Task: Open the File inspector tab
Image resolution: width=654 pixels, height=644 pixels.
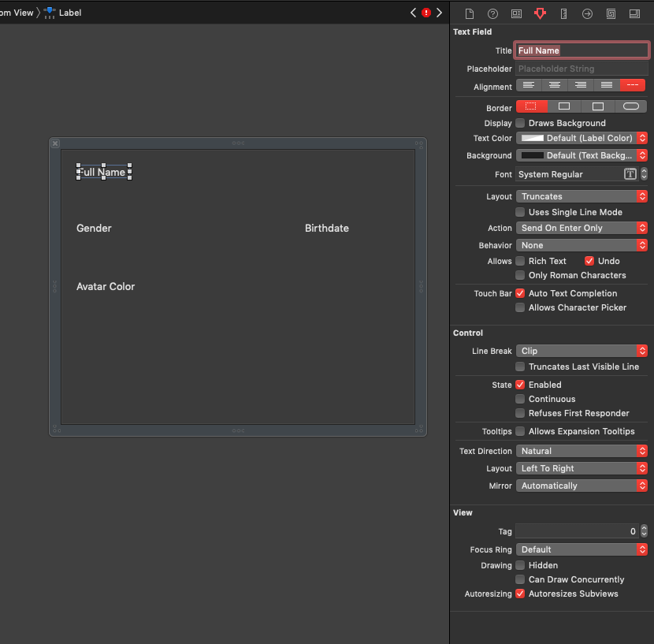Action: coord(470,13)
